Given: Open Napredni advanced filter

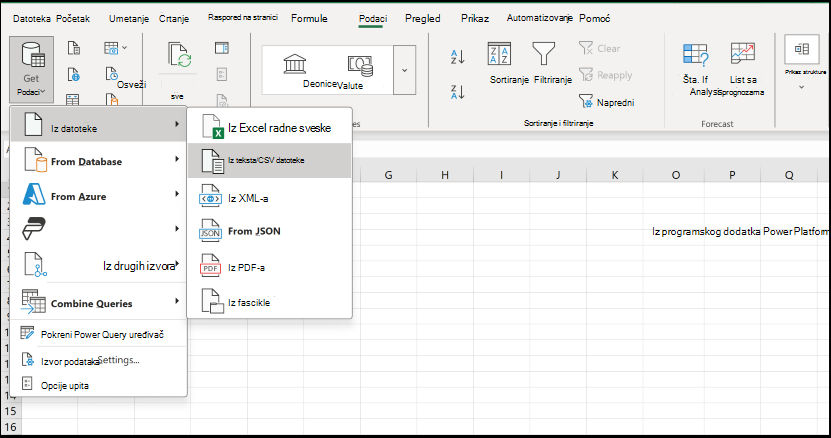Looking at the screenshot, I should pos(607,102).
